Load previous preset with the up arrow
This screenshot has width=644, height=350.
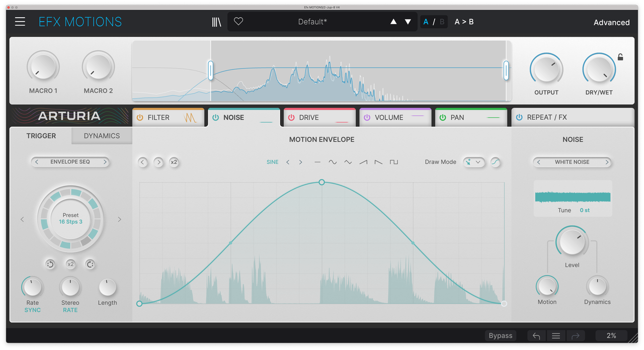(x=393, y=22)
